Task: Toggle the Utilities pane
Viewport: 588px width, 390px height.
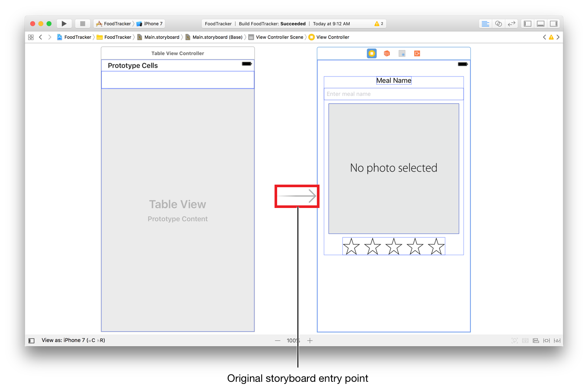Action: tap(553, 24)
